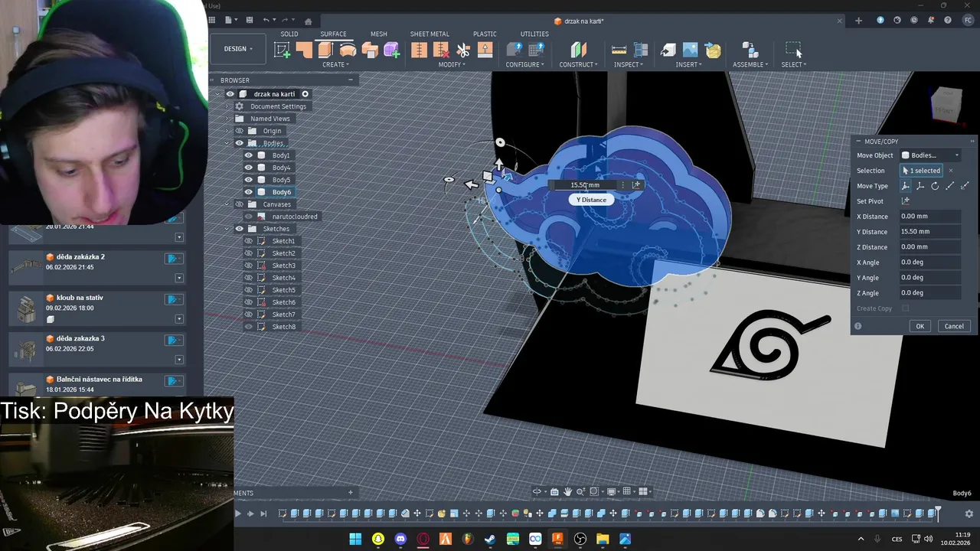Click the Extend surface tool icon
Viewport: 980px width, 551px height.
[485, 50]
